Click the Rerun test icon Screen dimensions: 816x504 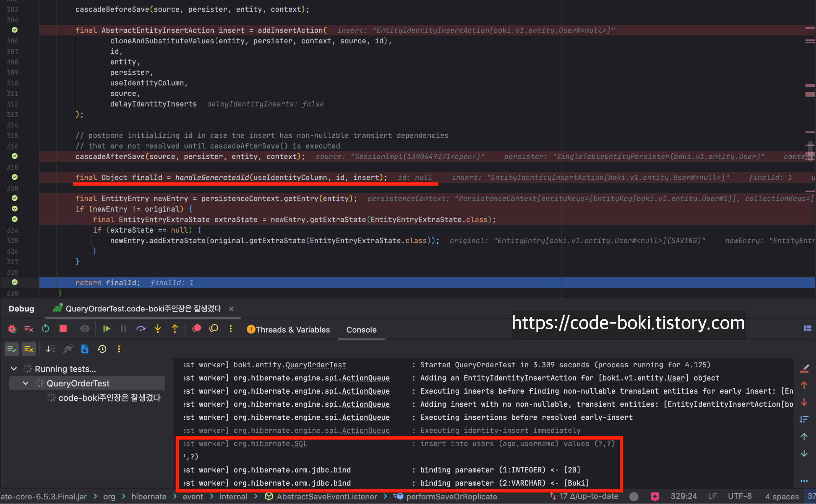(x=46, y=329)
